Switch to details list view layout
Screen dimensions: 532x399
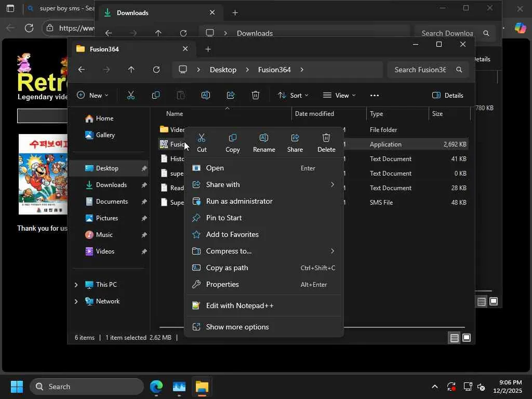[454, 338]
